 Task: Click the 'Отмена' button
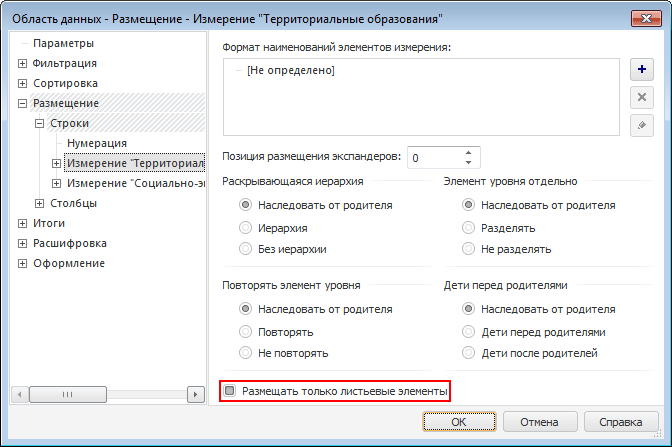point(538,422)
